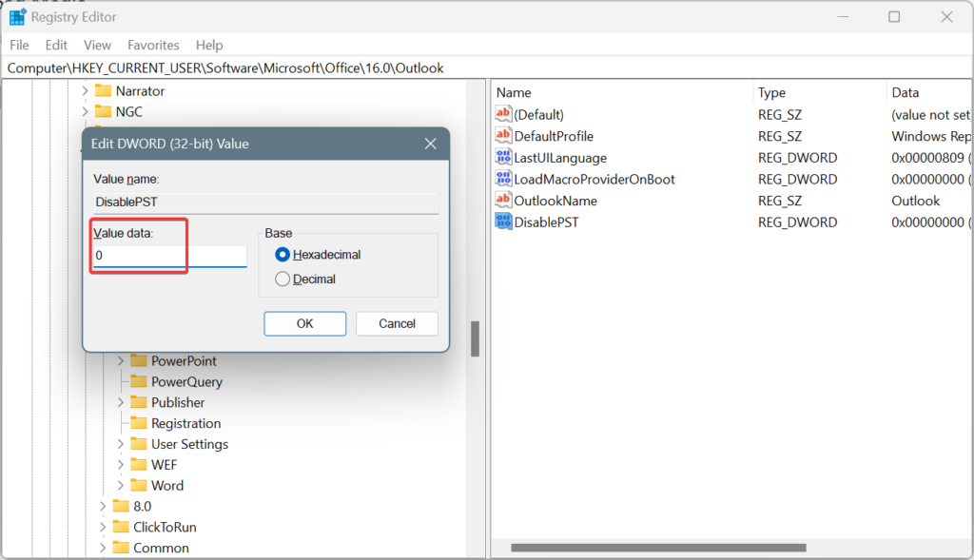Select the LastUILanguage DWORD value icon

pyautogui.click(x=503, y=157)
